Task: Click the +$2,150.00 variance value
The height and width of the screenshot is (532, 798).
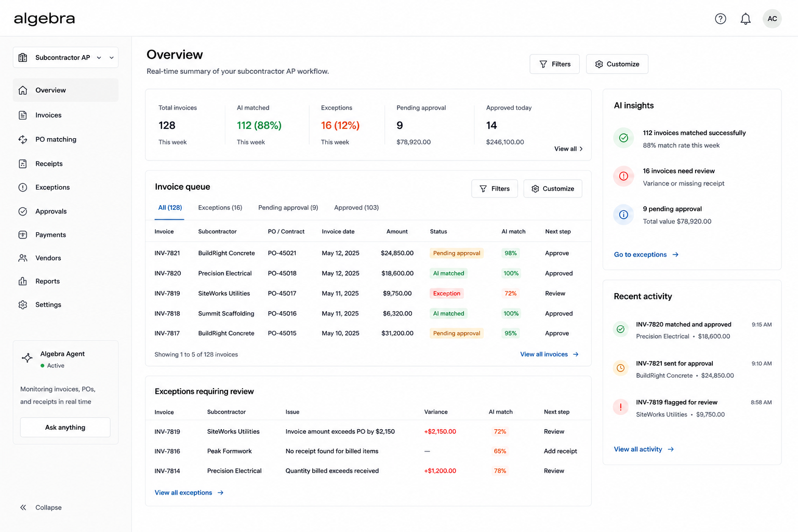Action: (x=440, y=432)
